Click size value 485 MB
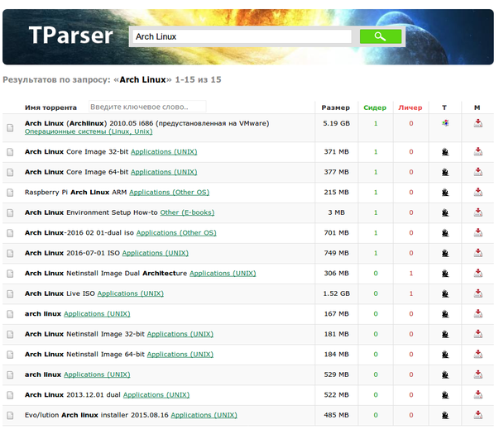This screenshot has height=434, width=504. click(x=336, y=415)
